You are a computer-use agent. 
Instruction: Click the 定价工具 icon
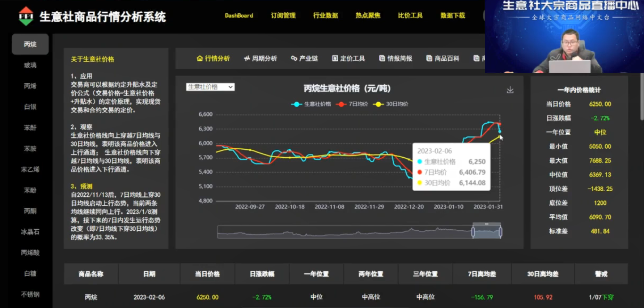335,58
